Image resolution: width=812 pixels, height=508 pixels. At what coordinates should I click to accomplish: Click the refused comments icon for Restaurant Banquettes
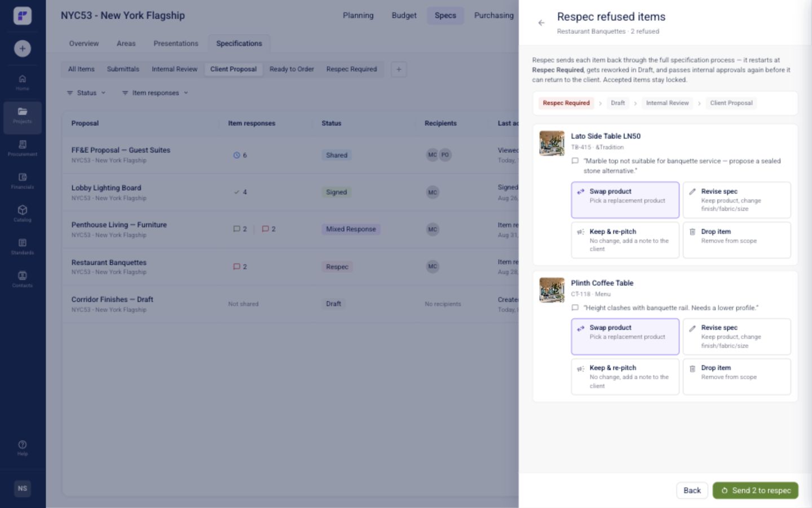237,266
